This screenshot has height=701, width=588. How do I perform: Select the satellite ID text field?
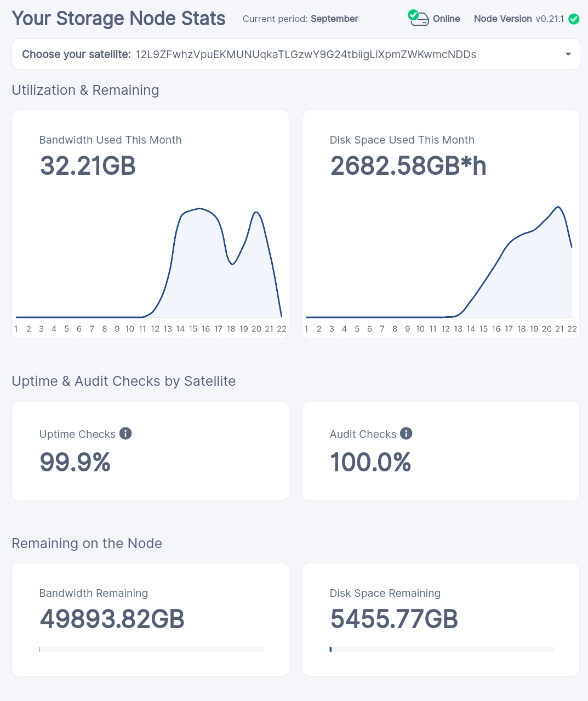tap(306, 54)
